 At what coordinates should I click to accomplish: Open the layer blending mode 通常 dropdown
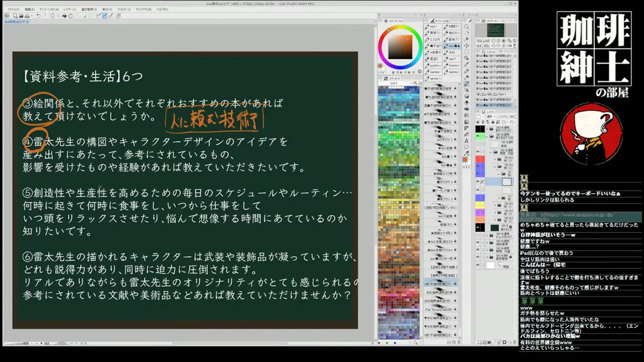click(490, 117)
